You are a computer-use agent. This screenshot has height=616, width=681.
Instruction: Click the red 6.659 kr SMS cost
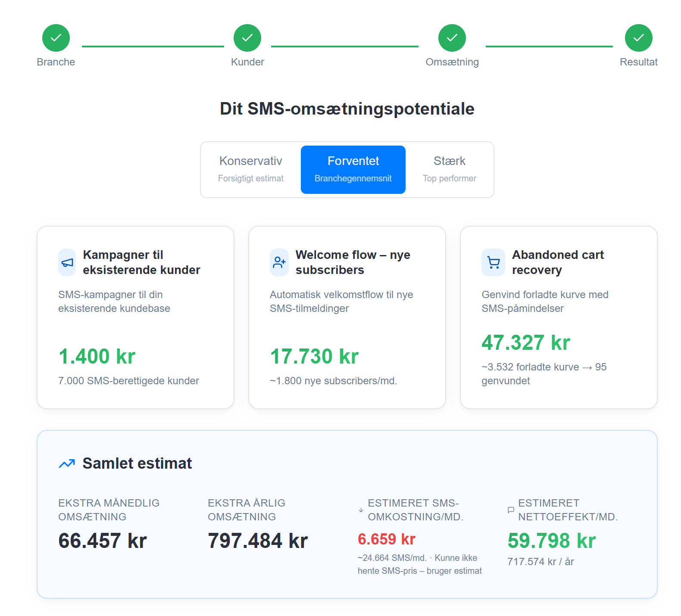[387, 539]
